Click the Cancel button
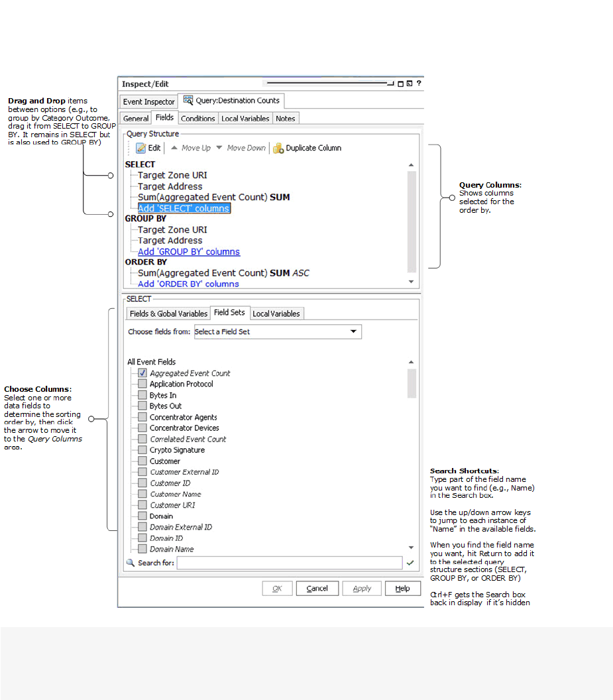Image resolution: width=613 pixels, height=700 pixels. coord(317,589)
